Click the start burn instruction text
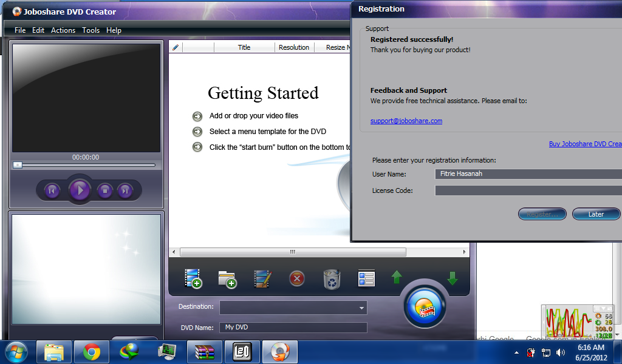The height and width of the screenshot is (364, 622). 280,147
